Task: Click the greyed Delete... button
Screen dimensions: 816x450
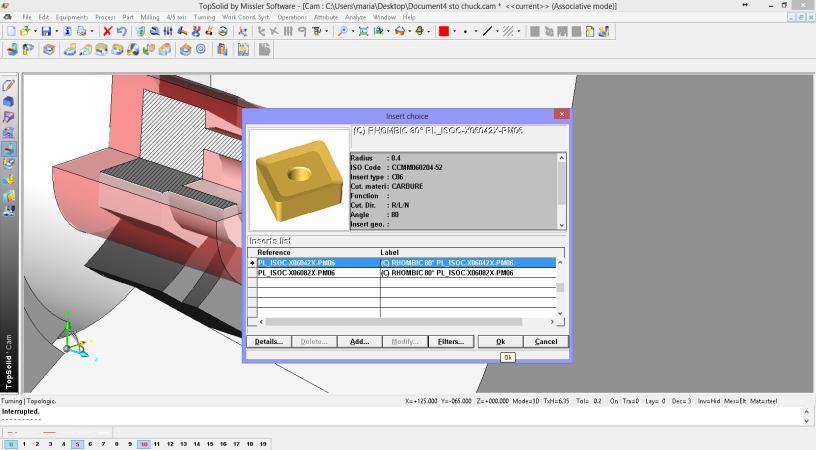Action: tap(314, 341)
